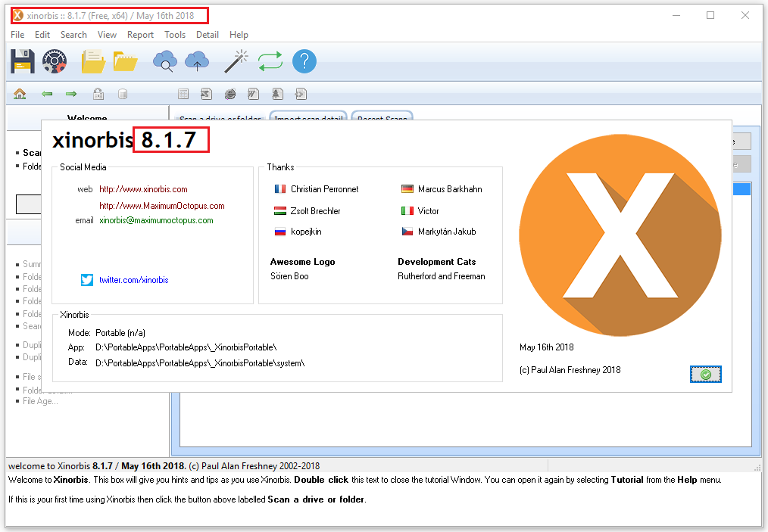
Task: Click the large orange Xinorbis X logo
Action: pos(620,235)
